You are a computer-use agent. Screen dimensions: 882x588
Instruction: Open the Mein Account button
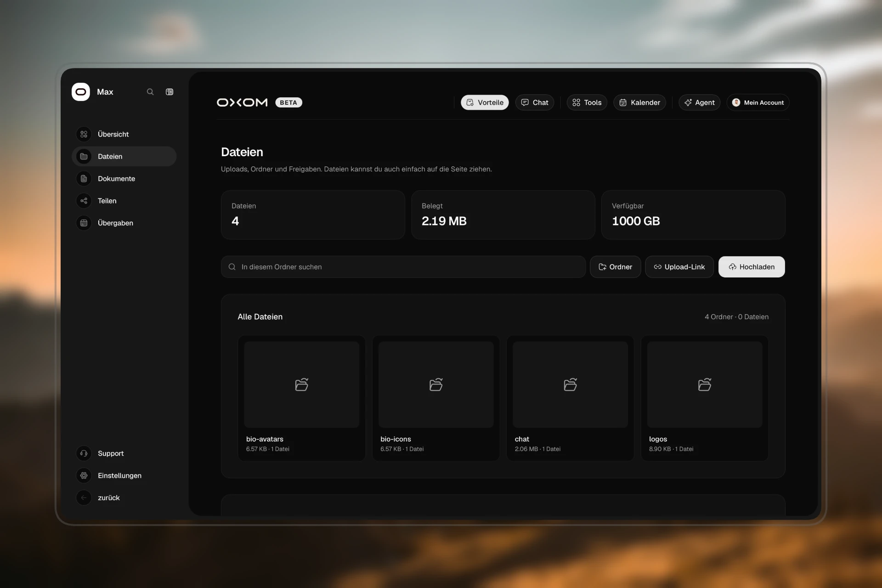(x=758, y=102)
